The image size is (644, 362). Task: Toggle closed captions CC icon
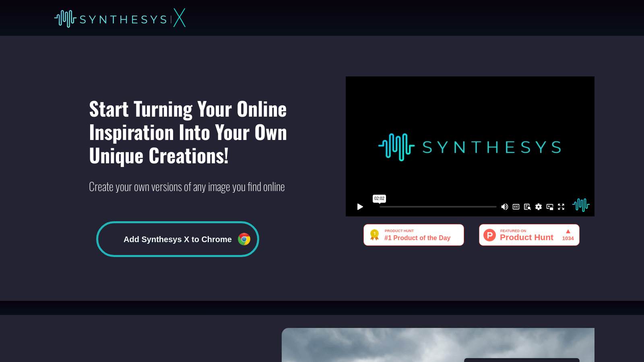pyautogui.click(x=516, y=207)
